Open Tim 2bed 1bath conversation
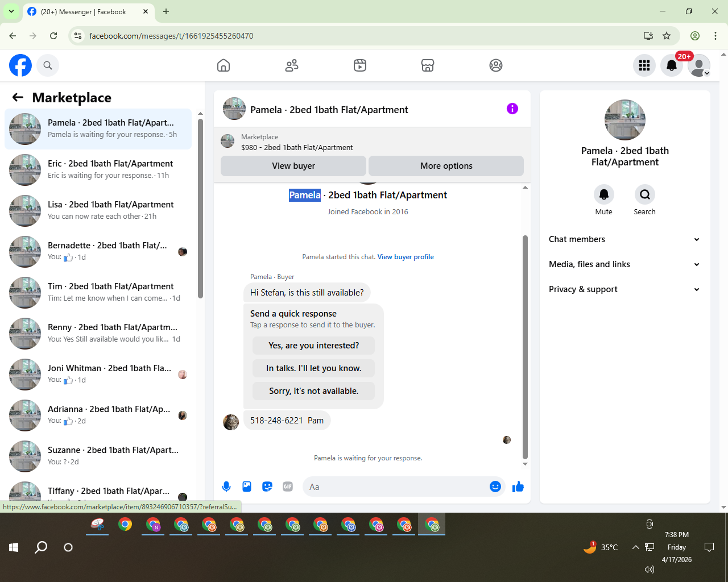 click(98, 293)
